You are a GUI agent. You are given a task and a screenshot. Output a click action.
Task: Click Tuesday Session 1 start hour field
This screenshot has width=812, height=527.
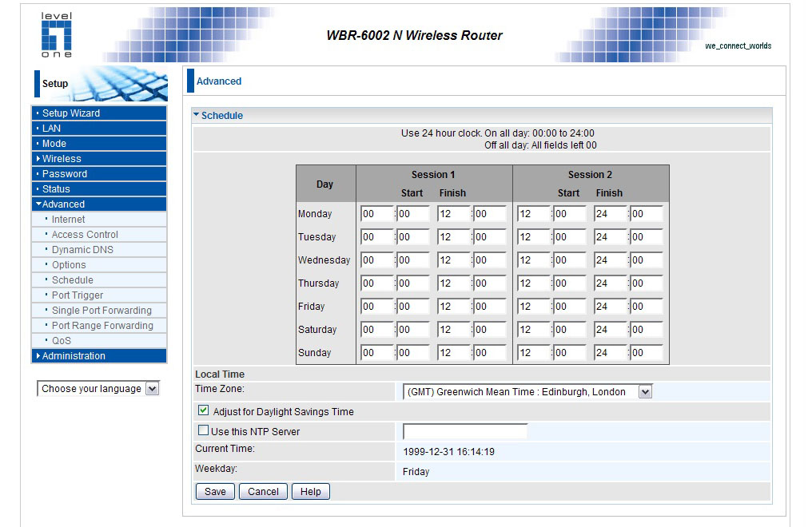pos(377,237)
